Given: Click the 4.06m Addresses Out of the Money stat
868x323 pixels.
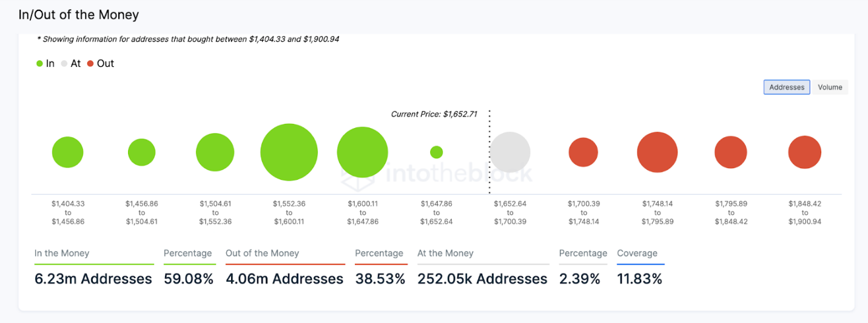Looking at the screenshot, I should point(284,279).
